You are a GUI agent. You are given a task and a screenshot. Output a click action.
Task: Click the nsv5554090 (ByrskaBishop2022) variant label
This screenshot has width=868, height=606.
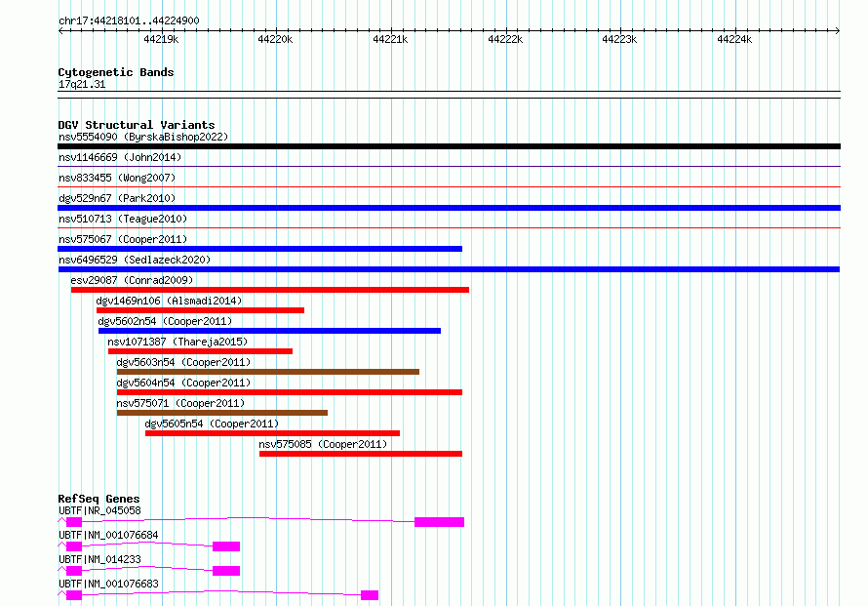pyautogui.click(x=143, y=137)
